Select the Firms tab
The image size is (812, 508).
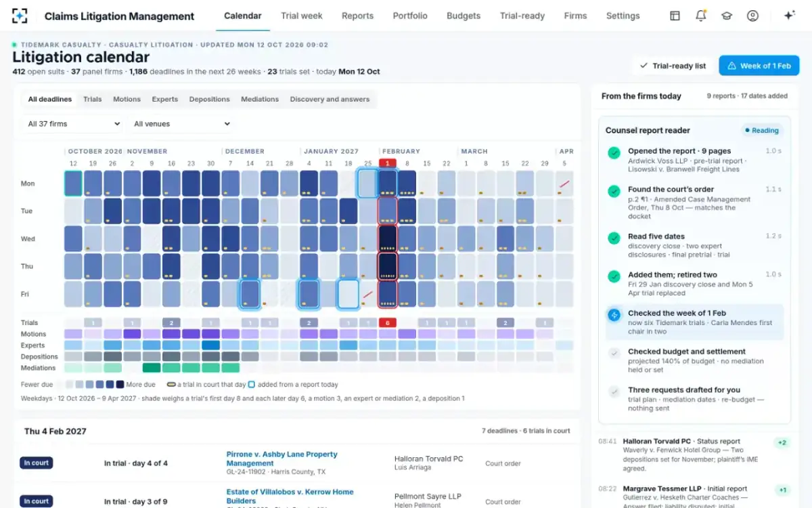(575, 16)
